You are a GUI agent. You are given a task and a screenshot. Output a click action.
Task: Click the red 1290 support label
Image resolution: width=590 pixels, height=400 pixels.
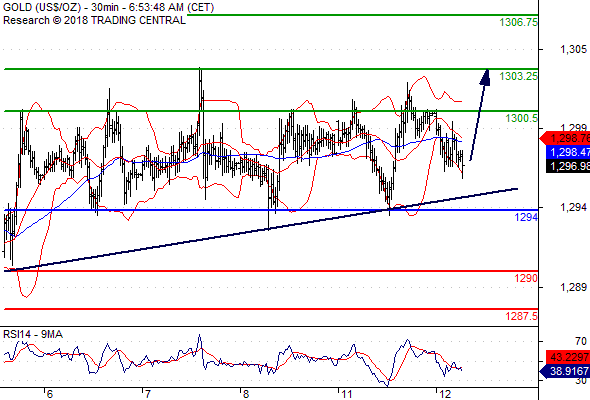[526, 278]
